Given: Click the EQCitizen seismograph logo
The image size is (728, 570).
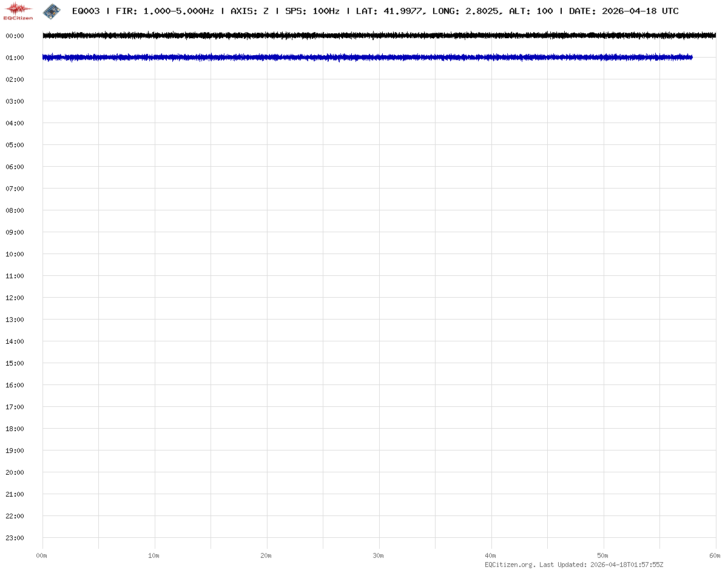Looking at the screenshot, I should tap(18, 10).
